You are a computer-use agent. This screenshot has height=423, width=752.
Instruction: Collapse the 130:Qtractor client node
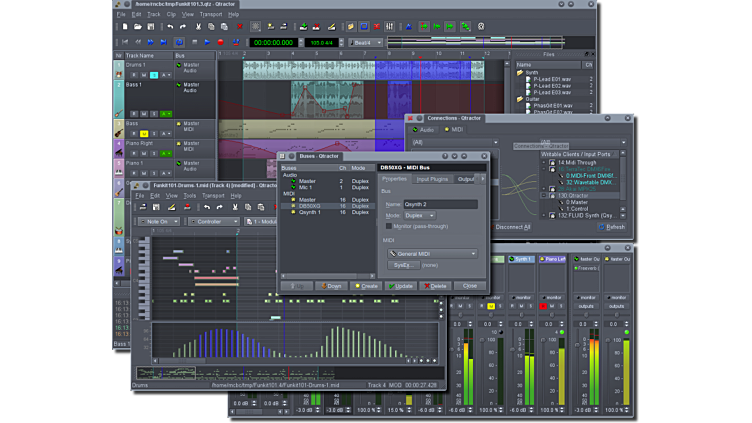point(544,196)
